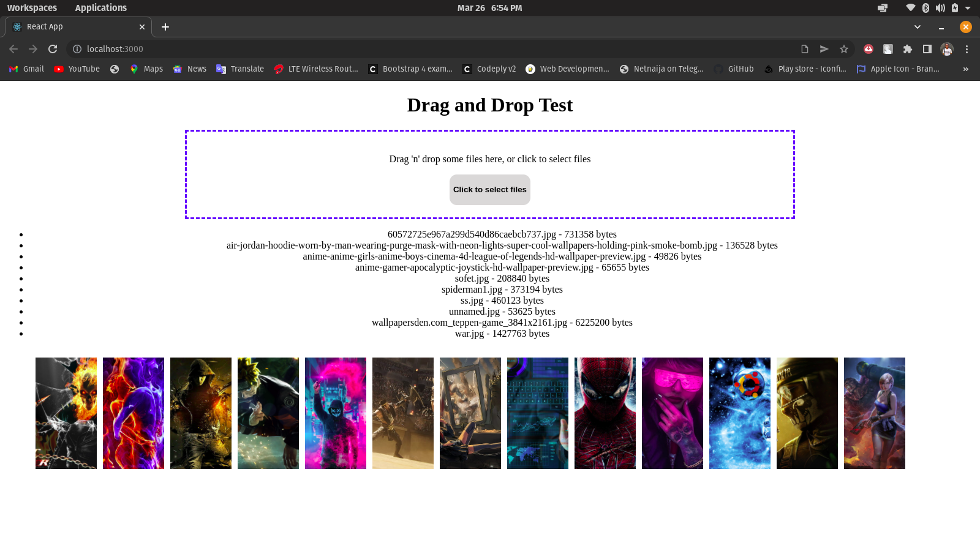Open a new browser tab

tap(165, 27)
